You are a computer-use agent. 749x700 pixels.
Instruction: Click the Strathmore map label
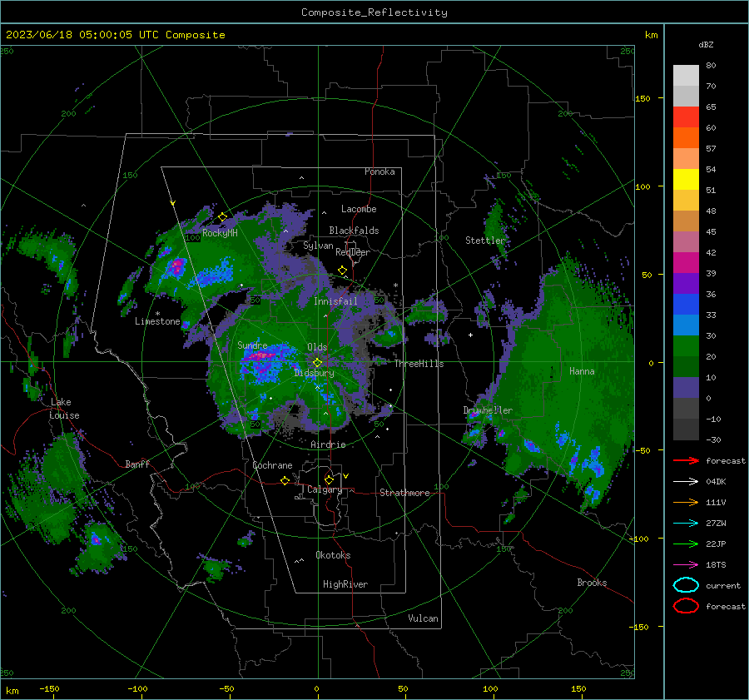[404, 493]
